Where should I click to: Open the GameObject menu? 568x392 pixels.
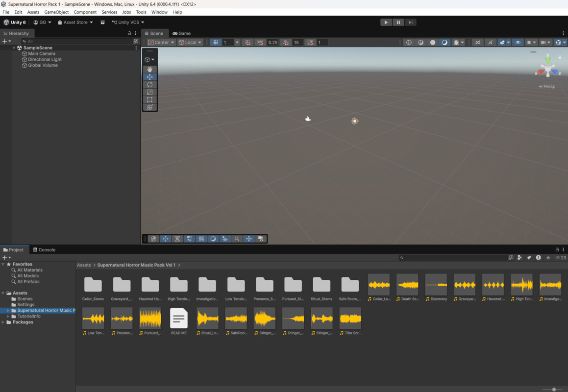(56, 12)
